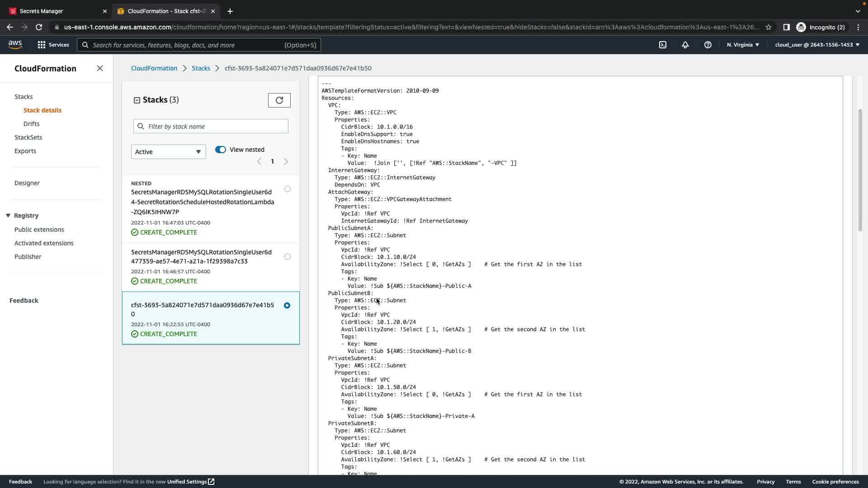868x488 pixels.
Task: Expand the N. Virginia region selector
Action: click(x=743, y=45)
